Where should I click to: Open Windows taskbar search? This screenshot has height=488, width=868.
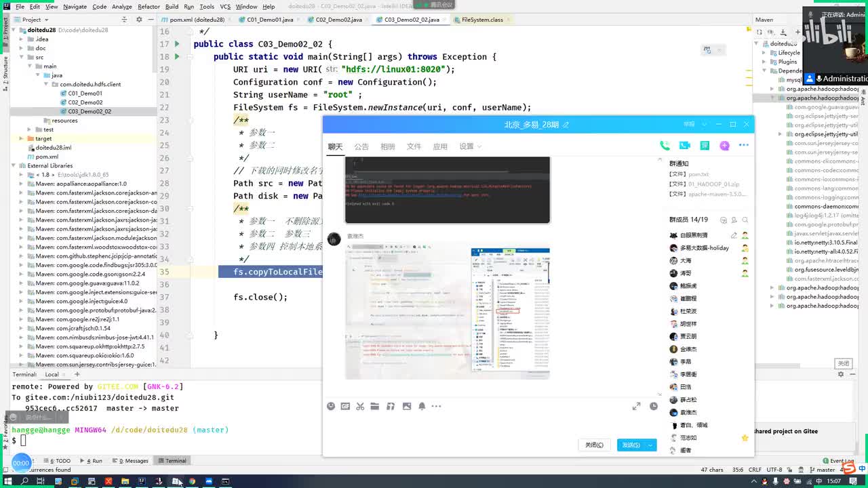(24, 481)
